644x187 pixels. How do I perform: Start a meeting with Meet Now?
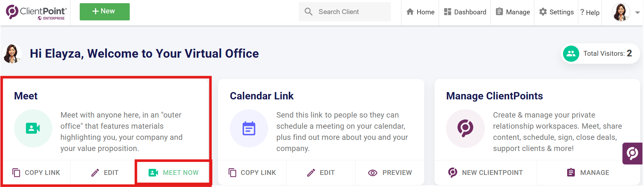(173, 173)
